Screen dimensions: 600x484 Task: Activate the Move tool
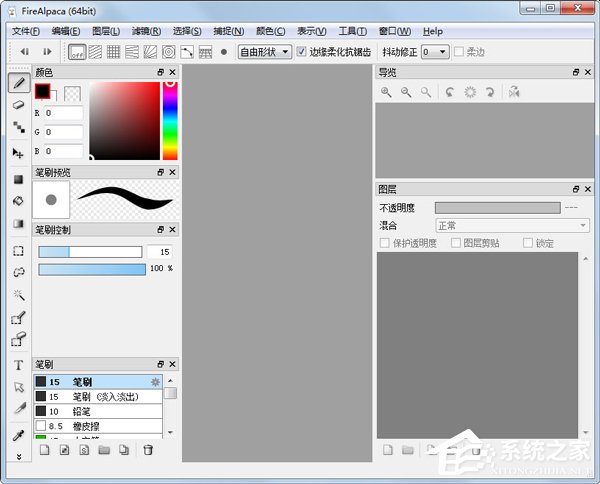tap(18, 153)
